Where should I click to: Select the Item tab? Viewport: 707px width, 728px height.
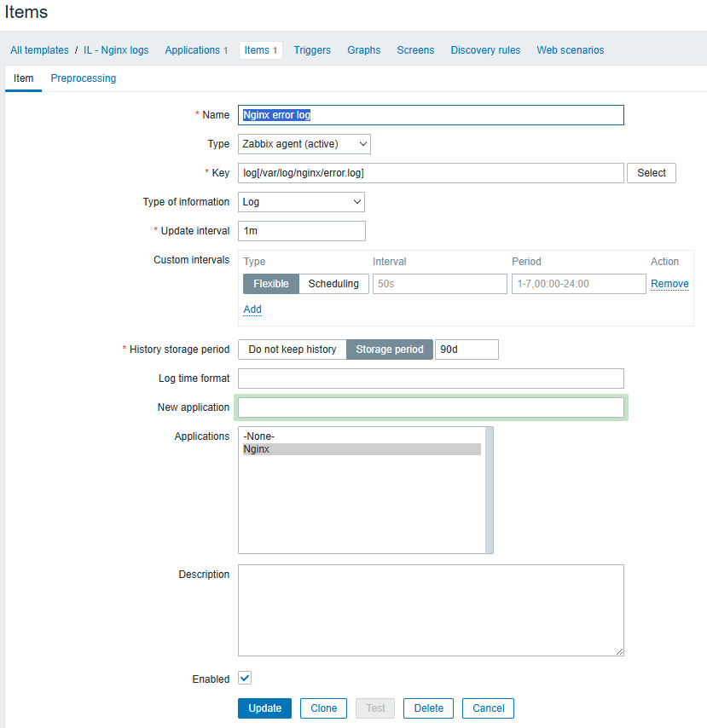23,78
